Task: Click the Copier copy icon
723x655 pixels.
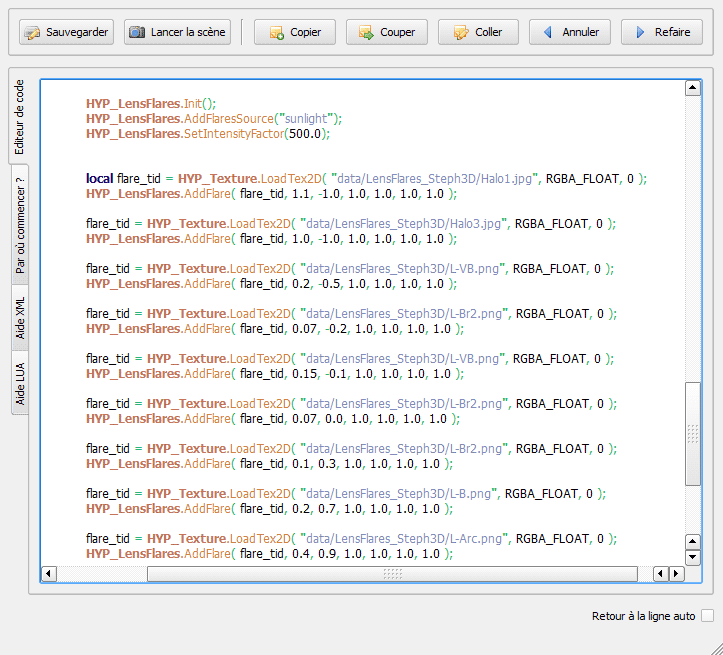Action: (x=277, y=33)
